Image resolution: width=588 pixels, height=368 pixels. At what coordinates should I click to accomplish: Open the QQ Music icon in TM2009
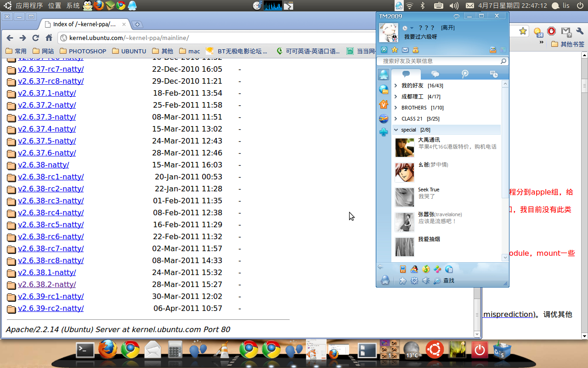pyautogui.click(x=426, y=269)
